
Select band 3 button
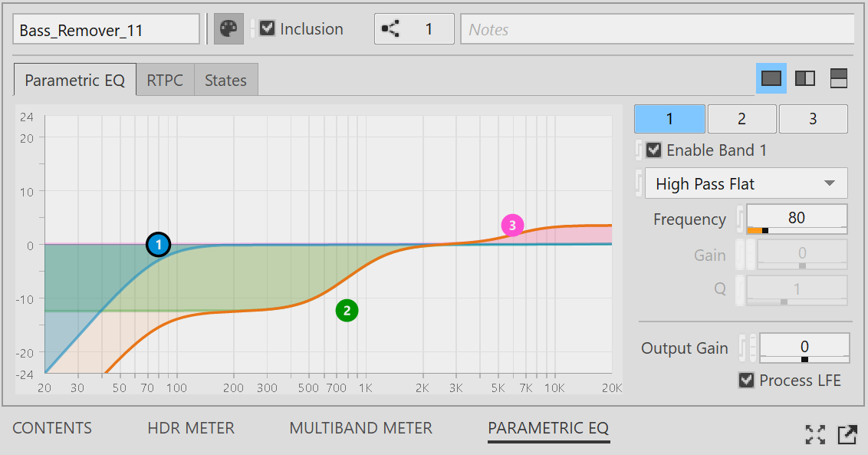(x=814, y=119)
